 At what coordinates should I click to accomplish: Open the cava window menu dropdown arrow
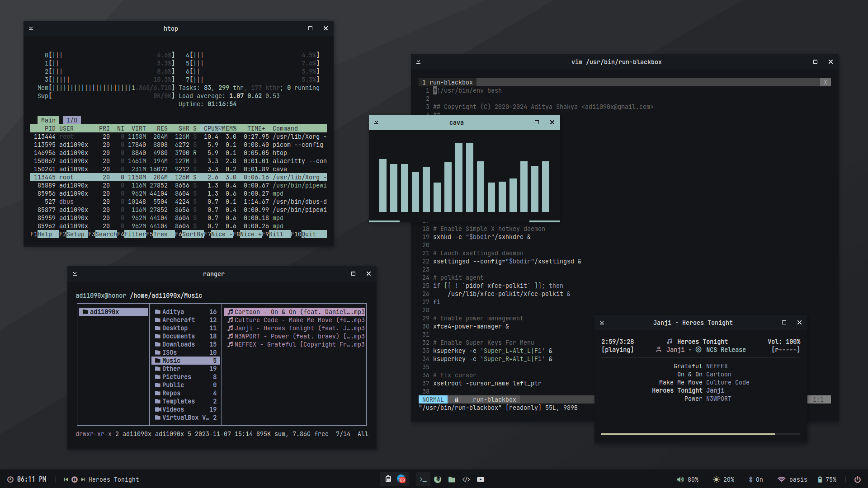(x=376, y=122)
